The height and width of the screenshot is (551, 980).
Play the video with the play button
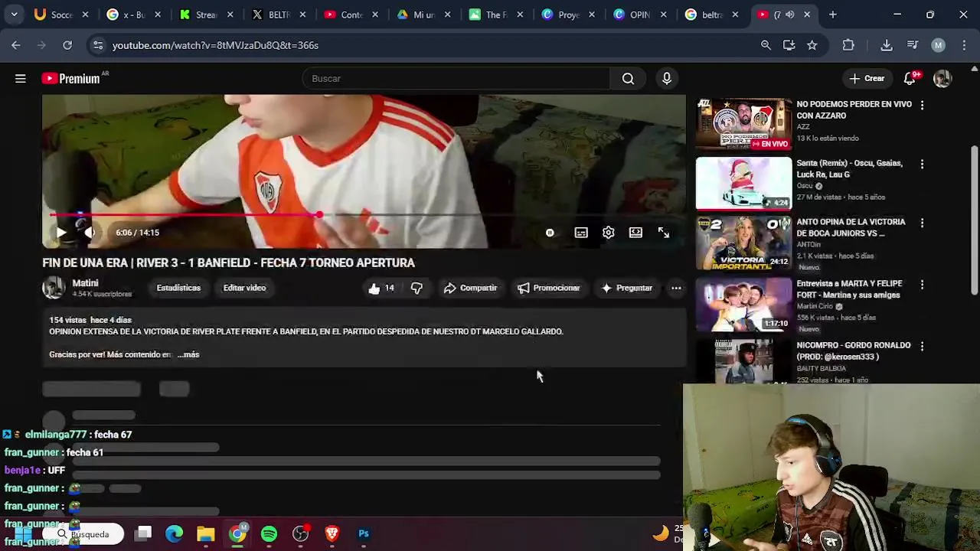coord(61,233)
